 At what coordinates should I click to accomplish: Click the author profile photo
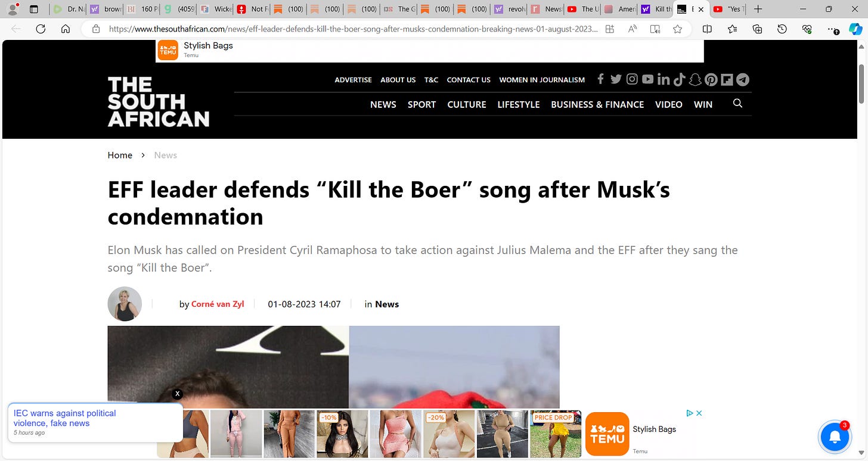click(x=125, y=304)
